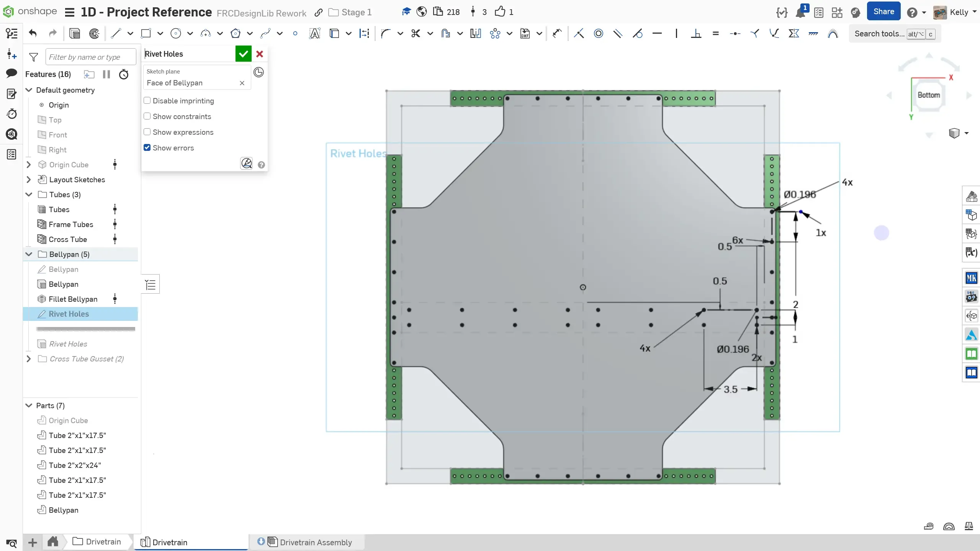
Task: Confirm Rivet Holes sketch with green checkmark
Action: tap(243, 54)
